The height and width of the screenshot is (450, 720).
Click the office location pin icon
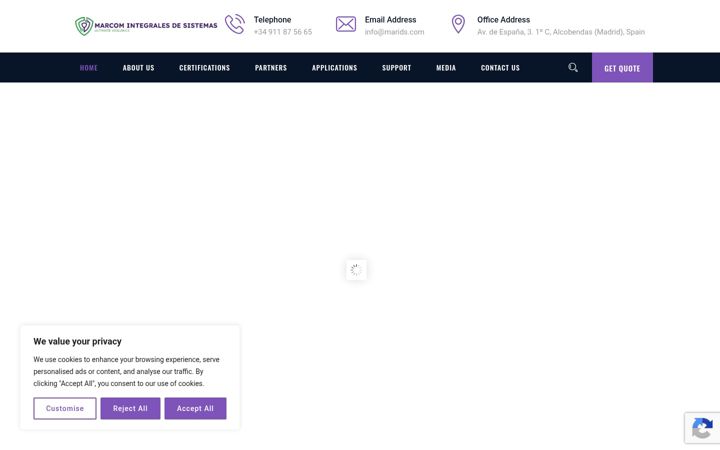pos(458,24)
